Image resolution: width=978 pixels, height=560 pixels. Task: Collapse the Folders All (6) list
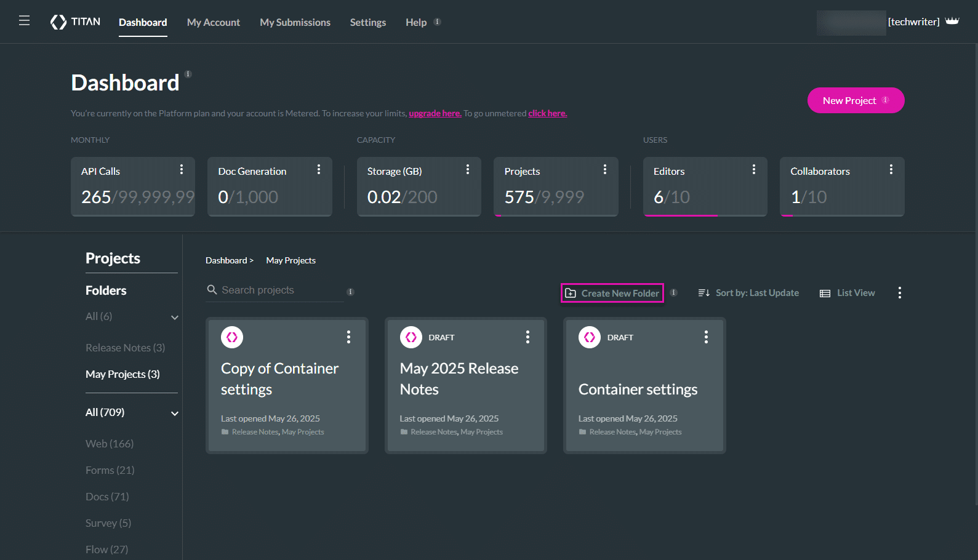click(175, 318)
